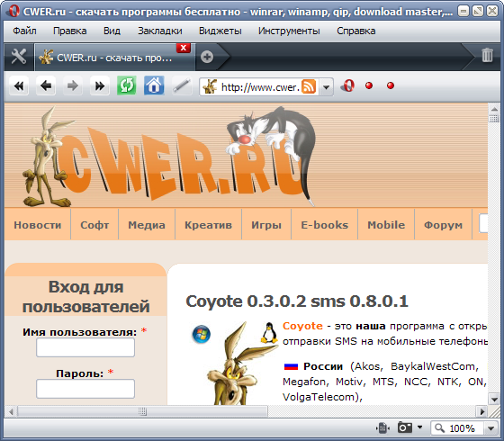This screenshot has height=441, width=504.
Task: Open the Медиа section
Action: pos(147,225)
